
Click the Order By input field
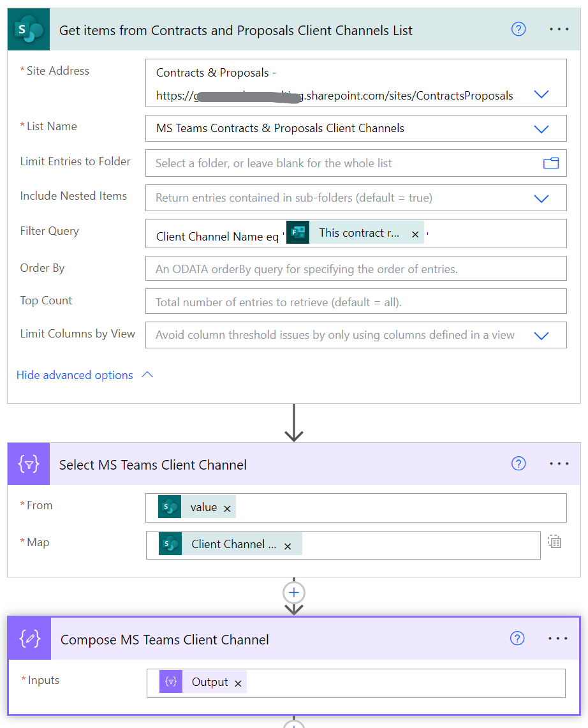pyautogui.click(x=355, y=268)
